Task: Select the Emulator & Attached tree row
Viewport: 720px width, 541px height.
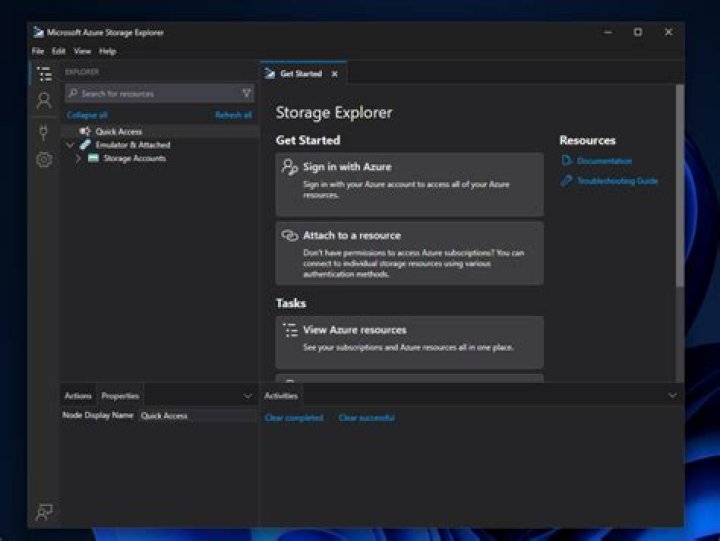Action: [x=160, y=145]
